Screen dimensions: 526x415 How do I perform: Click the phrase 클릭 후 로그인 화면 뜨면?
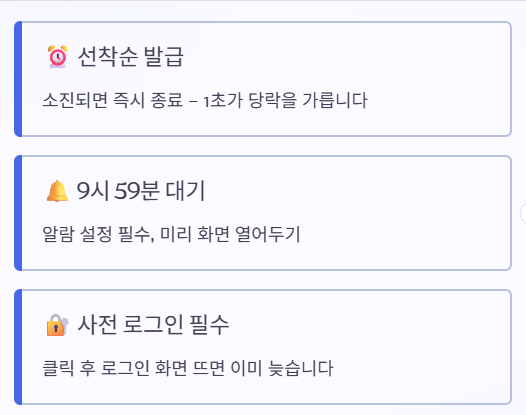134,368
